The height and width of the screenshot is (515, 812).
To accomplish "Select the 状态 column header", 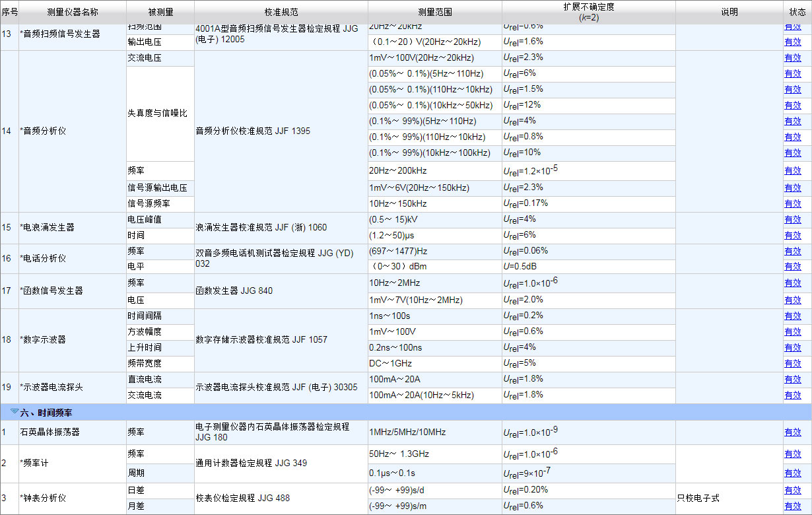I will (797, 13).
